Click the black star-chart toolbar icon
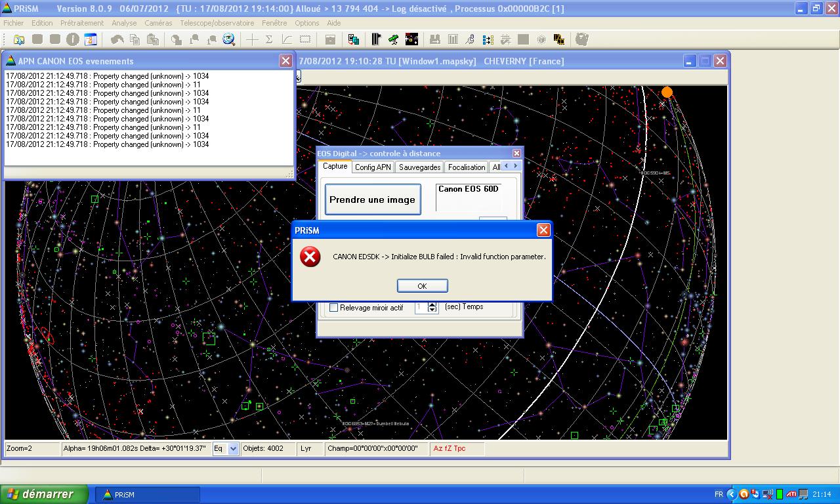This screenshot has height=504, width=840. (411, 39)
